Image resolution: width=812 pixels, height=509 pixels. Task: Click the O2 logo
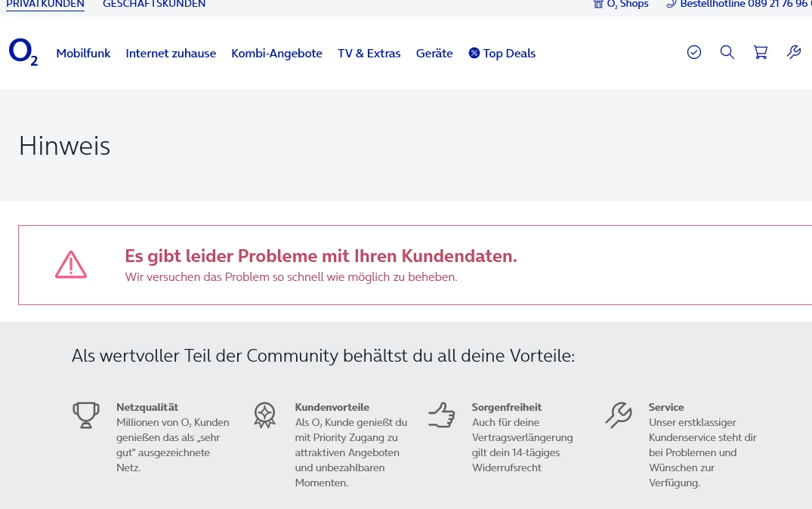coord(23,52)
